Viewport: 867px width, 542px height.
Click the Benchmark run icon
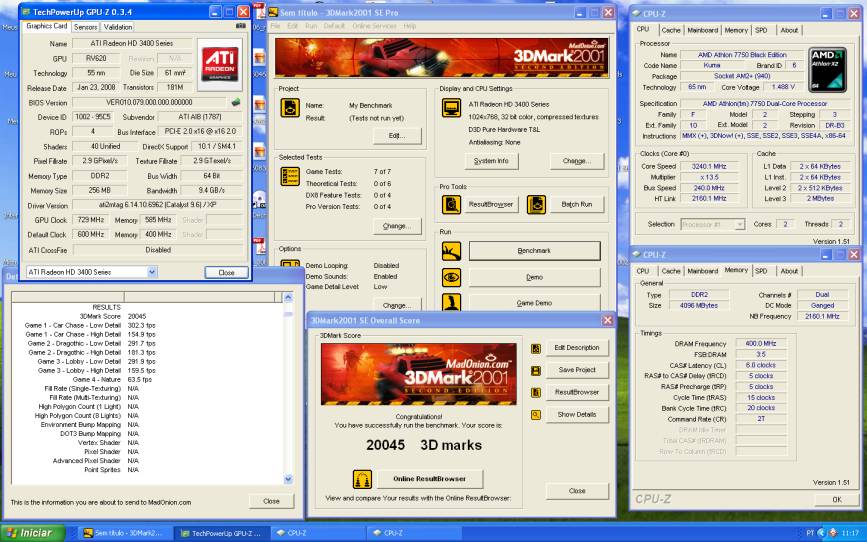tap(451, 251)
